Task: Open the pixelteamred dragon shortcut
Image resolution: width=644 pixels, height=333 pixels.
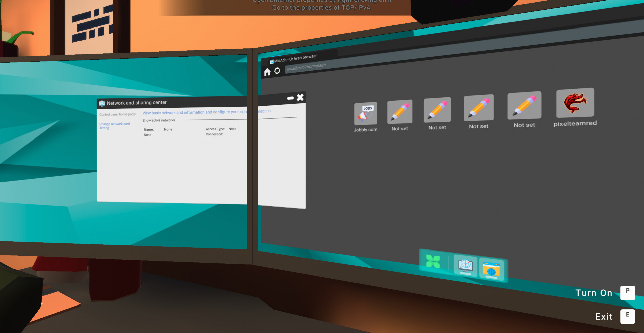Action: [x=575, y=103]
